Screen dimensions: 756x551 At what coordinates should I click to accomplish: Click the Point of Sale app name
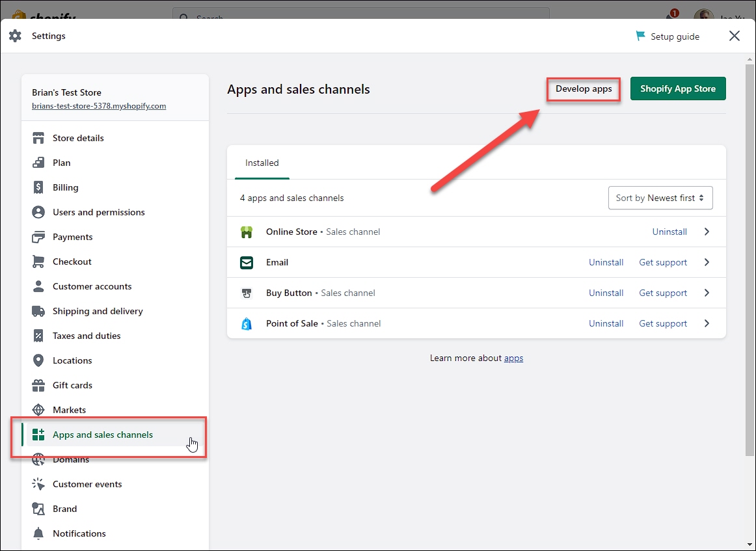(x=291, y=323)
